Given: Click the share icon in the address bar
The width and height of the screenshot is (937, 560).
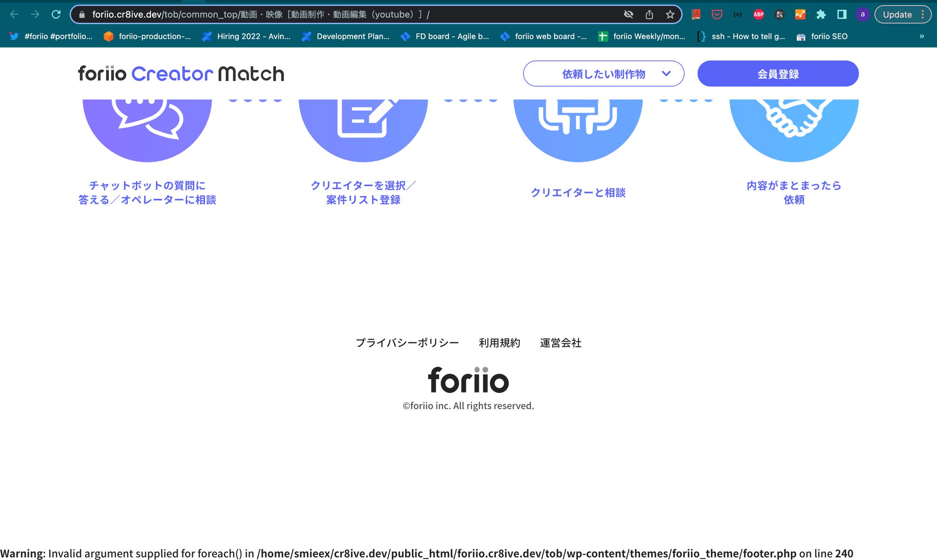Looking at the screenshot, I should pyautogui.click(x=649, y=14).
